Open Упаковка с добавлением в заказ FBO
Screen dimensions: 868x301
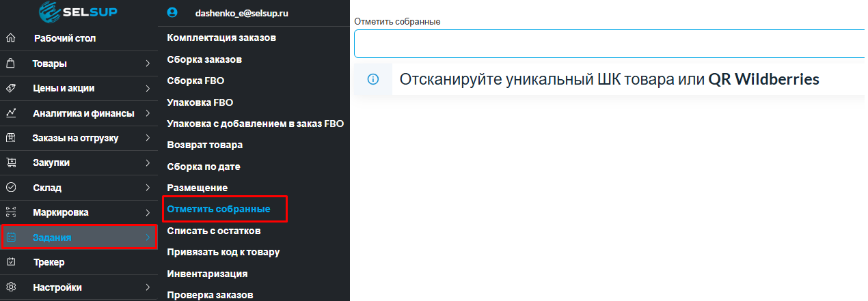tap(255, 124)
